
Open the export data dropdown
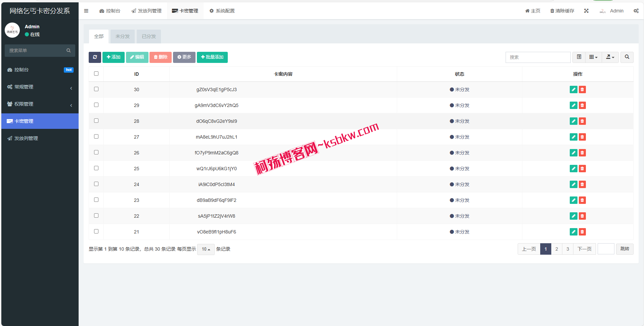click(610, 57)
